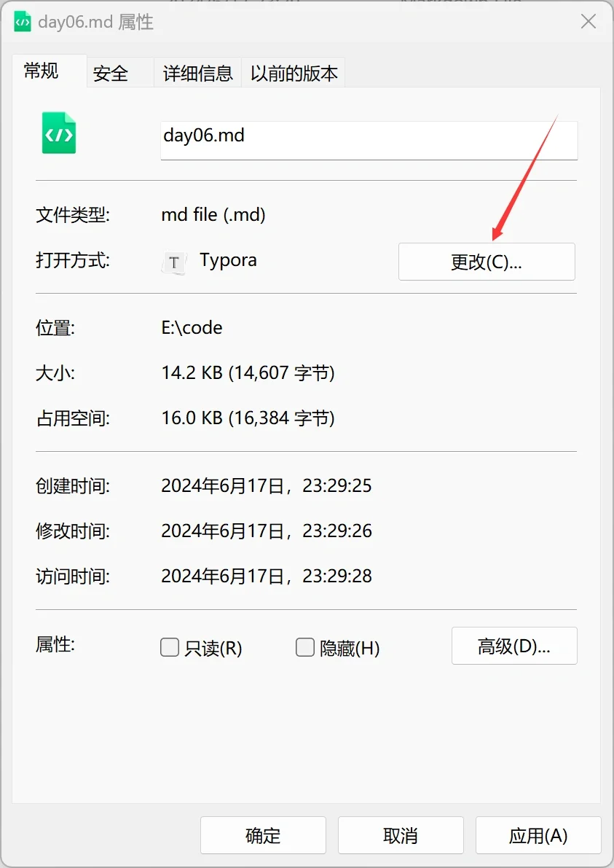This screenshot has width=614, height=868.
Task: Open the 详细信息 tab
Action: (197, 72)
